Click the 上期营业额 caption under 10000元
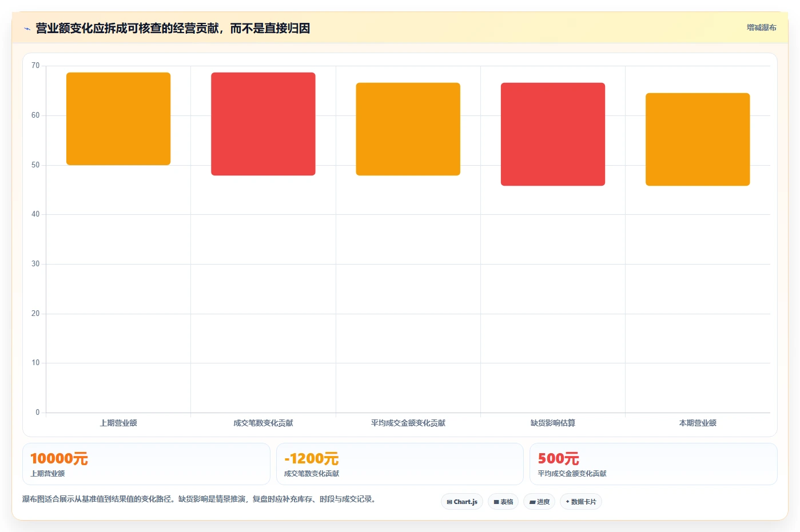800x532 pixels. point(47,473)
